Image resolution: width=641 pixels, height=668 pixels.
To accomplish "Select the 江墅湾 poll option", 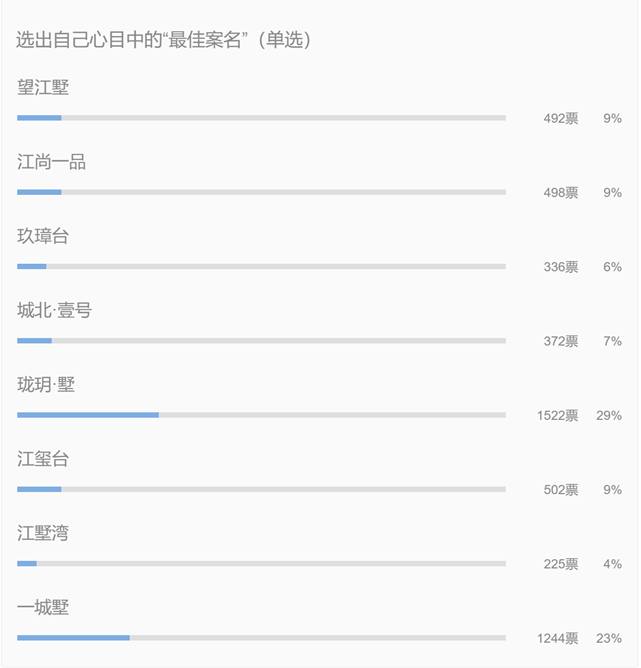I will 43,533.
